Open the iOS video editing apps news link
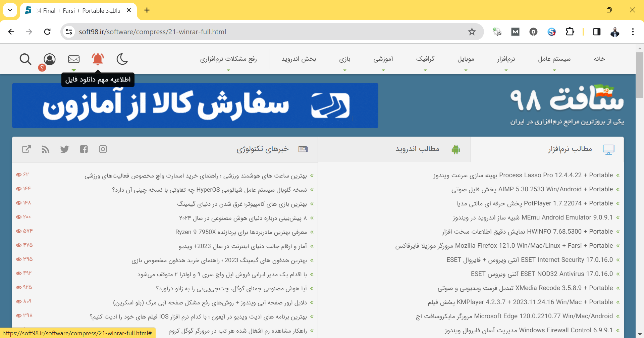This screenshot has width=644, height=338. tap(198, 317)
